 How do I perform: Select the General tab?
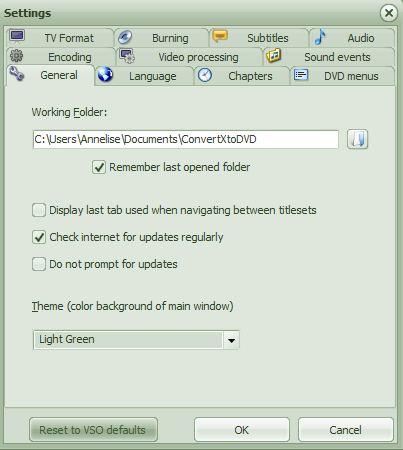pyautogui.click(x=50, y=75)
